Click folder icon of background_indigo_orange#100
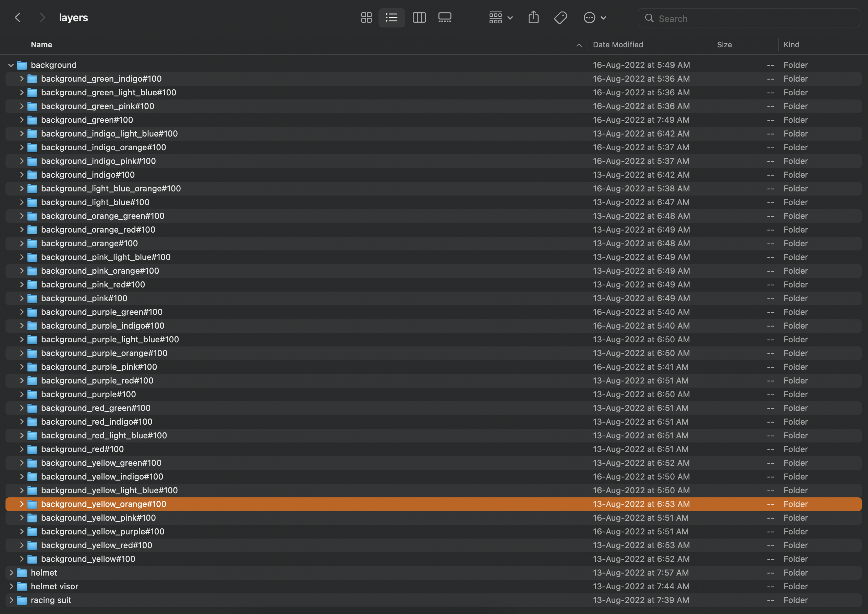This screenshot has height=614, width=868. click(x=33, y=147)
